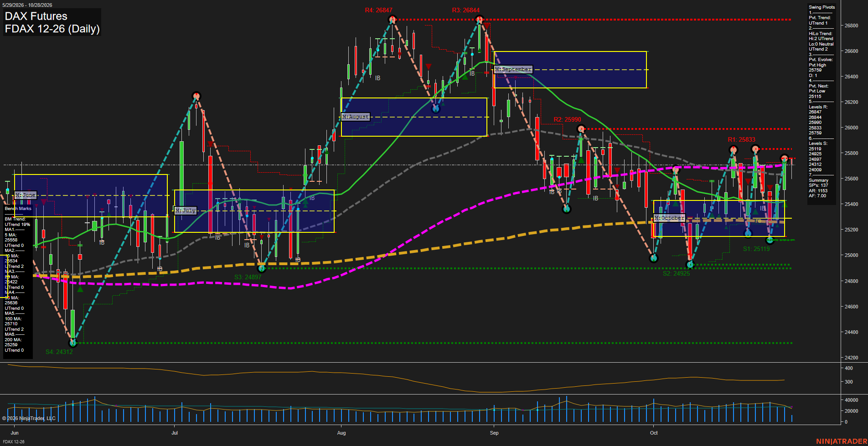
Task: Select the Swing Pivots panel heading
Action: click(x=821, y=7)
